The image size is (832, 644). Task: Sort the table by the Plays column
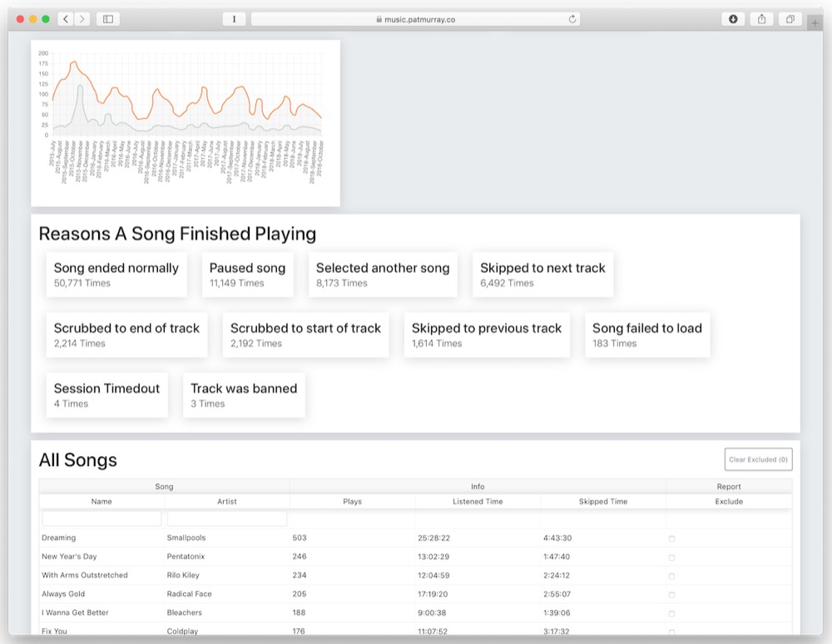click(352, 502)
